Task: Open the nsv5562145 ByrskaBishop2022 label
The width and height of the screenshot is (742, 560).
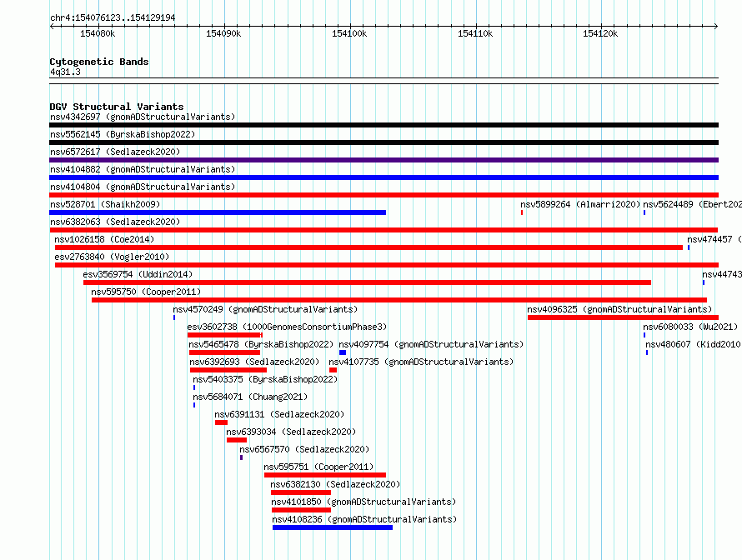Action: 123,134
